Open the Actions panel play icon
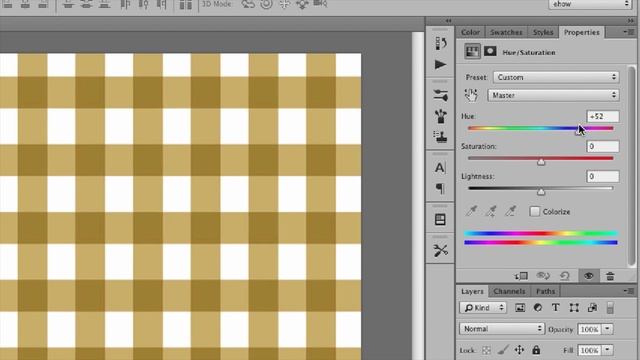The height and width of the screenshot is (360, 640). pyautogui.click(x=440, y=64)
